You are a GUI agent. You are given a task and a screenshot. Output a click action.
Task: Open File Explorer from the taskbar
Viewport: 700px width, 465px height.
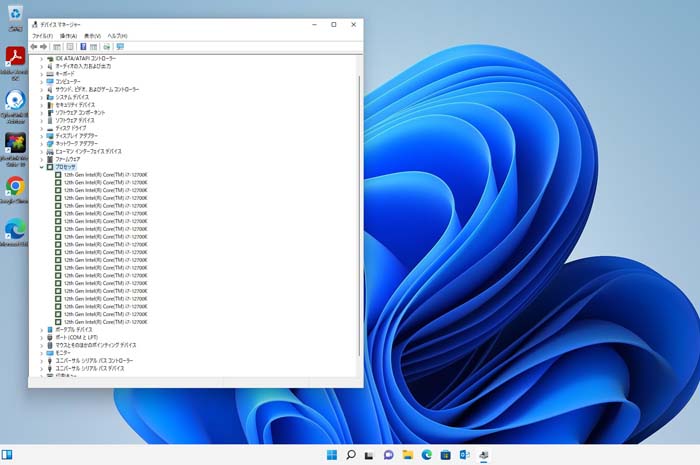[408, 455]
